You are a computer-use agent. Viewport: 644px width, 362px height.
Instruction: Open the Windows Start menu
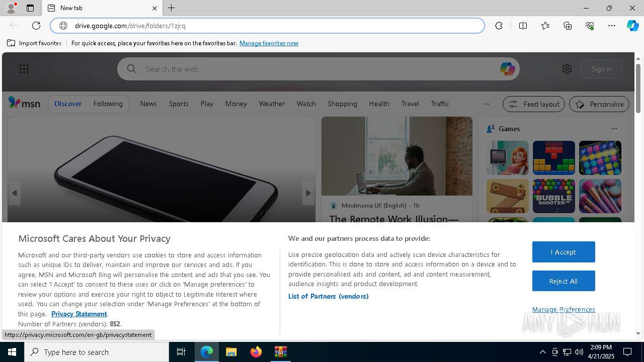click(12, 352)
